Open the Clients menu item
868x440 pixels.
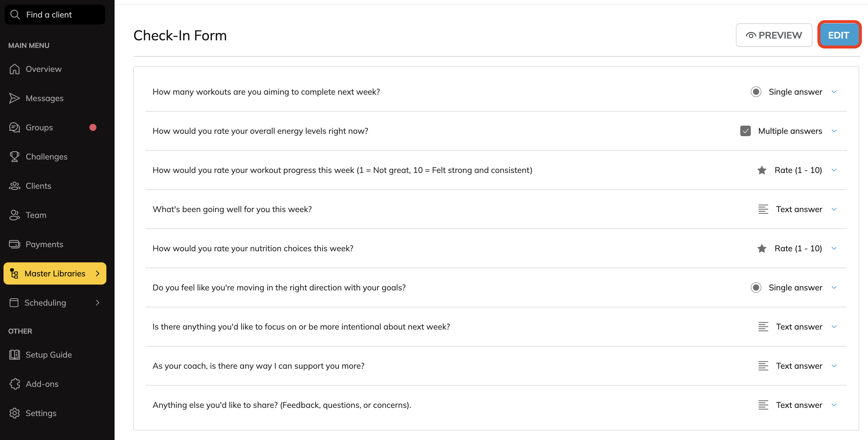(x=38, y=186)
